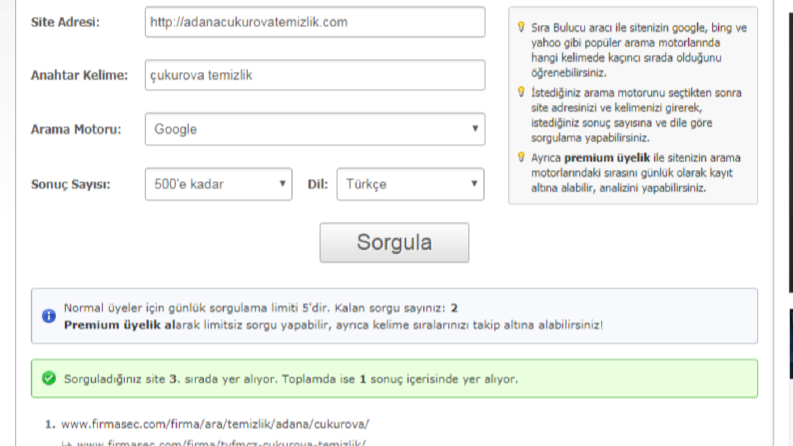The width and height of the screenshot is (793, 446).
Task: Click the Sorgula button
Action: 394,243
